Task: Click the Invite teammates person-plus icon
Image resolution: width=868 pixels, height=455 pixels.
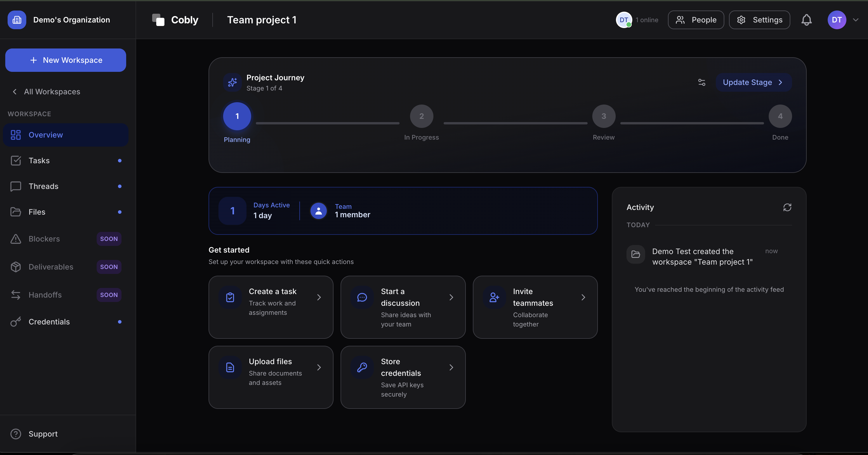Action: tap(494, 297)
